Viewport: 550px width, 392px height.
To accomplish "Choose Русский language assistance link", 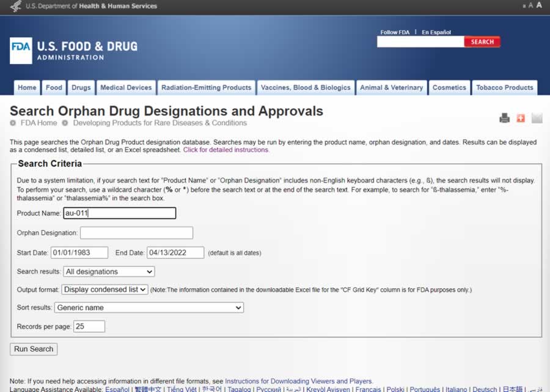I will tap(269, 389).
